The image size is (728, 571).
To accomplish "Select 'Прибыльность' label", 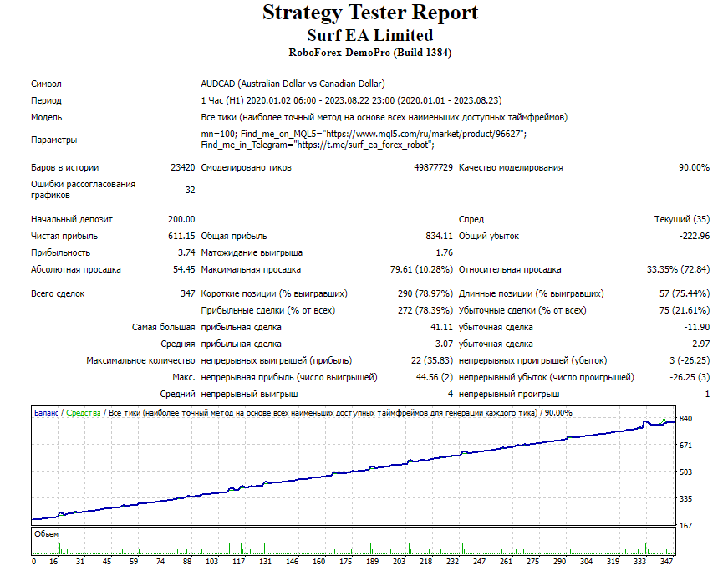I will (x=61, y=253).
